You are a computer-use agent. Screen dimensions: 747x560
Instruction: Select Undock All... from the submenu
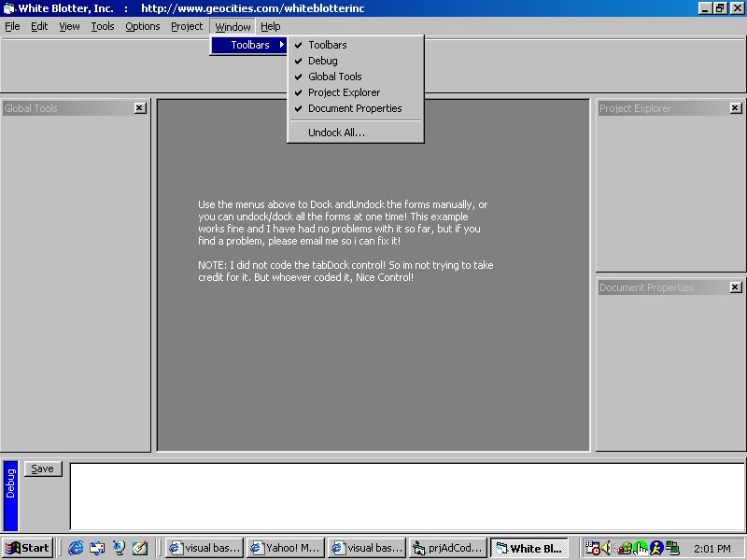(x=337, y=133)
